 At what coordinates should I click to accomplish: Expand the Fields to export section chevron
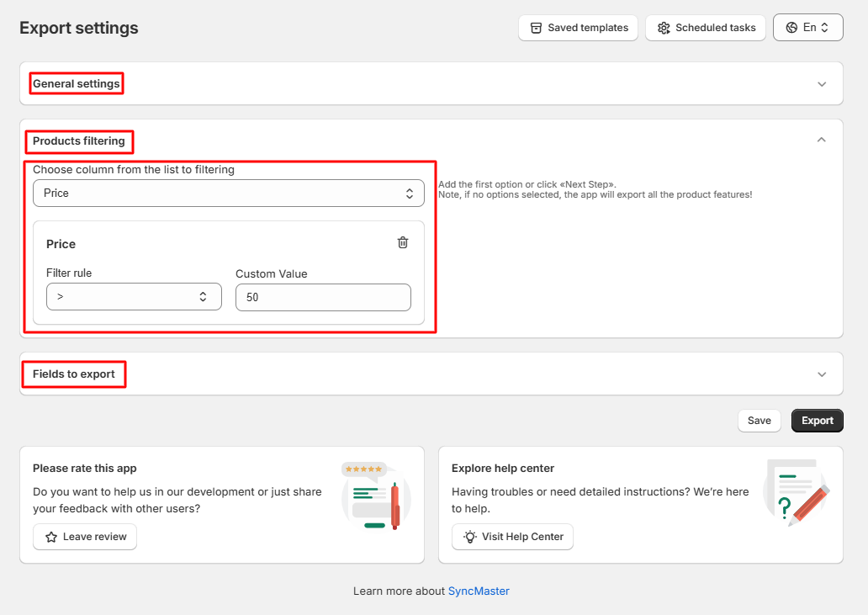pos(822,374)
